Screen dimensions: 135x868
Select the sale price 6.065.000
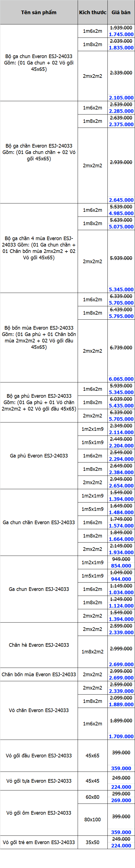pos(121,379)
